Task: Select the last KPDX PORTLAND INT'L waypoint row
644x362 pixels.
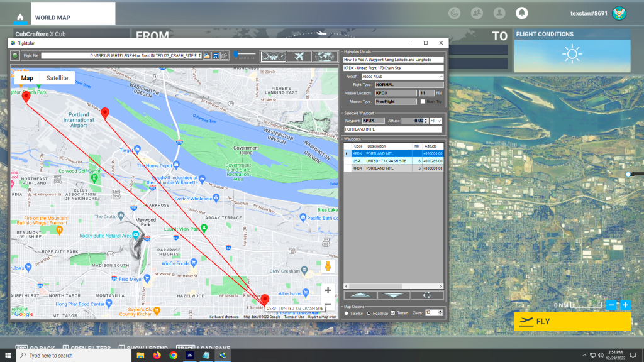Action: 394,168
